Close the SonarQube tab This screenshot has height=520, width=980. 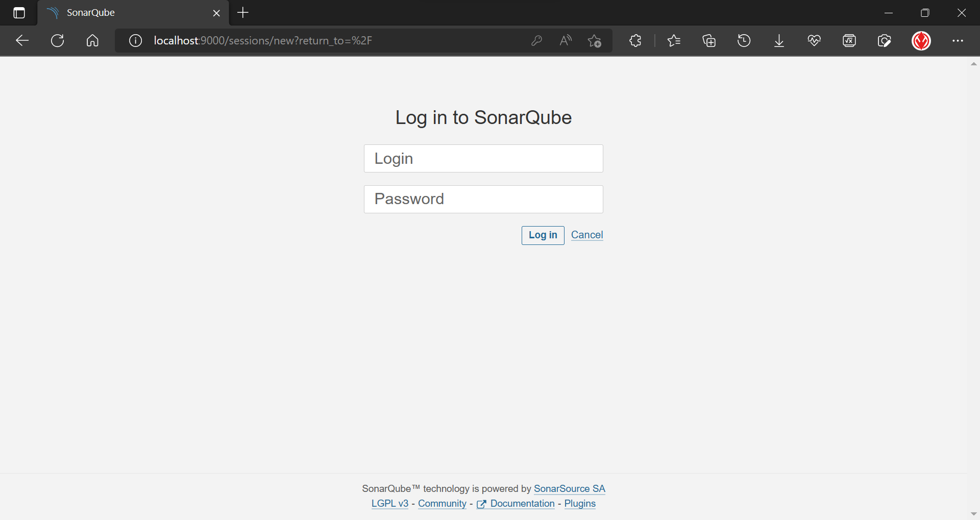(x=216, y=13)
